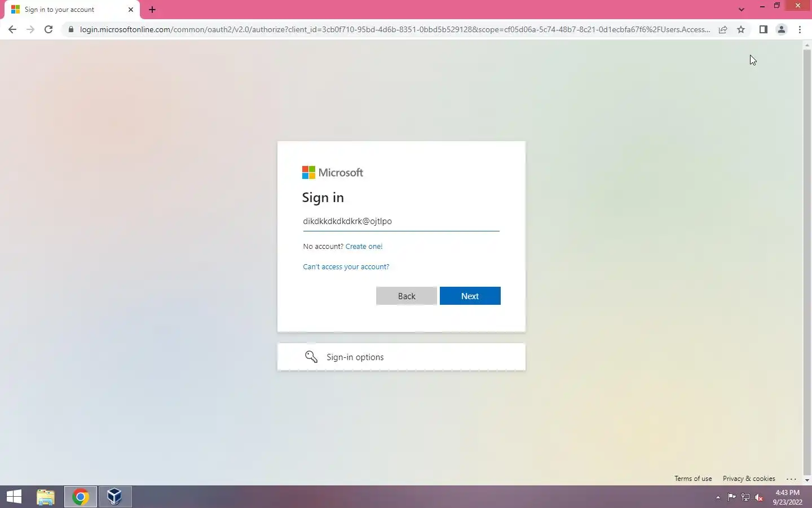Open Terms of use link

693,479
